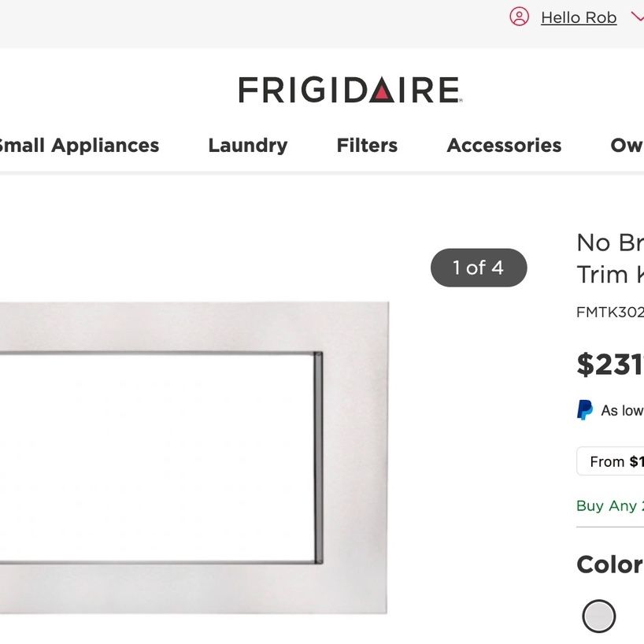Expand the account chevron beside Hello Rob
The image size is (644, 644).
pos(638,17)
